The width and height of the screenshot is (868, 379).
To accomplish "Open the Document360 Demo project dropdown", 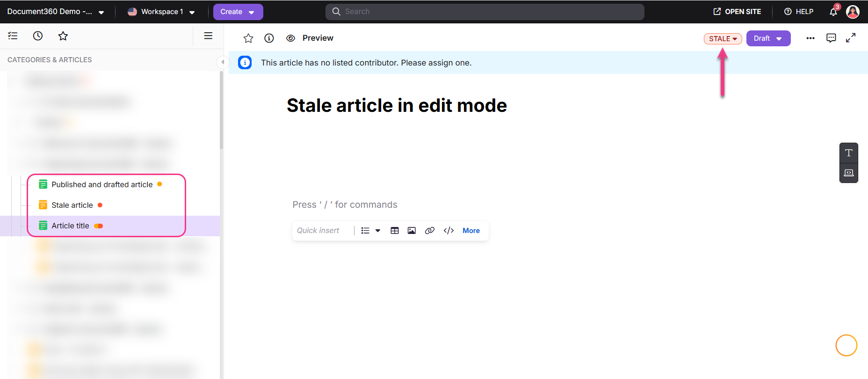I will [x=55, y=12].
